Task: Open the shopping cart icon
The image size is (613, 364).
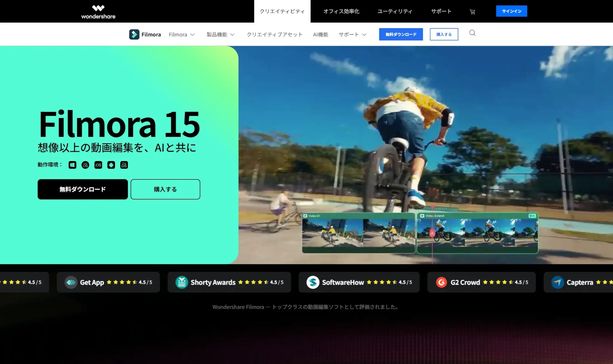Action: click(472, 12)
